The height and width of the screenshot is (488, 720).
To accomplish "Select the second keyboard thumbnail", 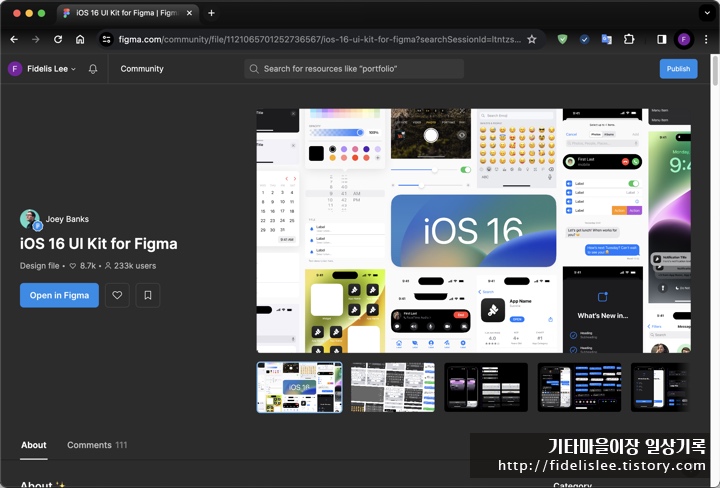I will click(x=393, y=387).
